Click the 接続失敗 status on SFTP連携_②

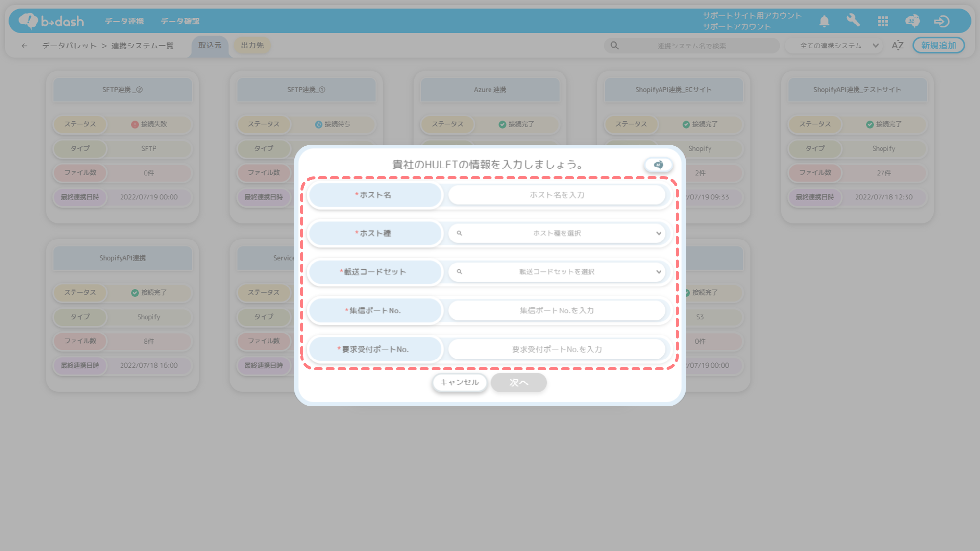coord(149,124)
